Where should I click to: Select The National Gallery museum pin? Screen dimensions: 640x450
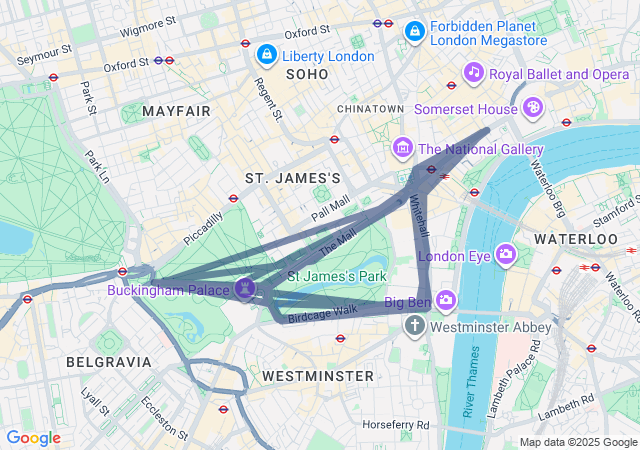pyautogui.click(x=403, y=148)
